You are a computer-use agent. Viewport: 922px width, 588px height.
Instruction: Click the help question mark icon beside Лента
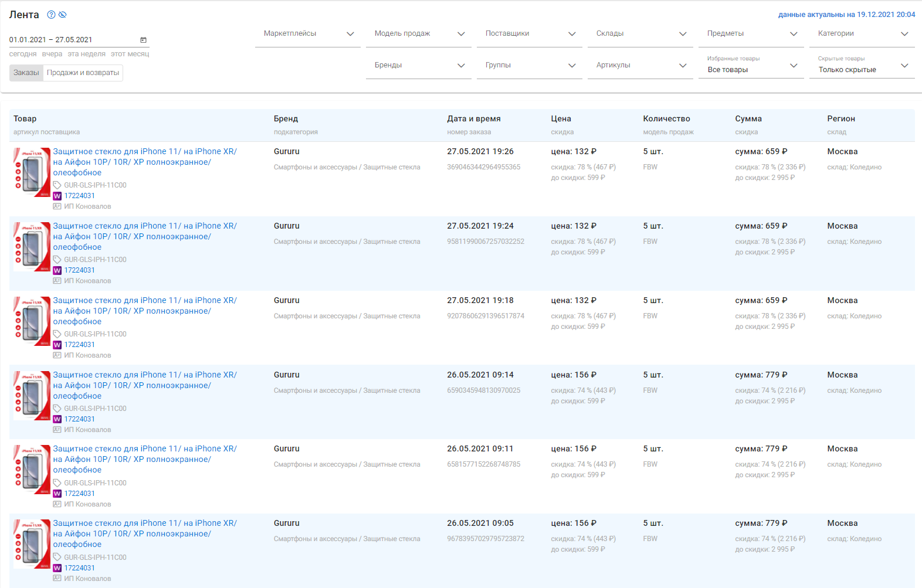(x=51, y=15)
